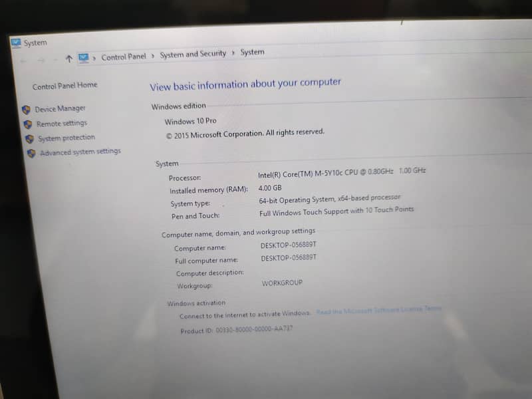Click the '64-bit Operating System' system type value
Image resolution: width=532 pixels, height=399 pixels.
(329, 199)
